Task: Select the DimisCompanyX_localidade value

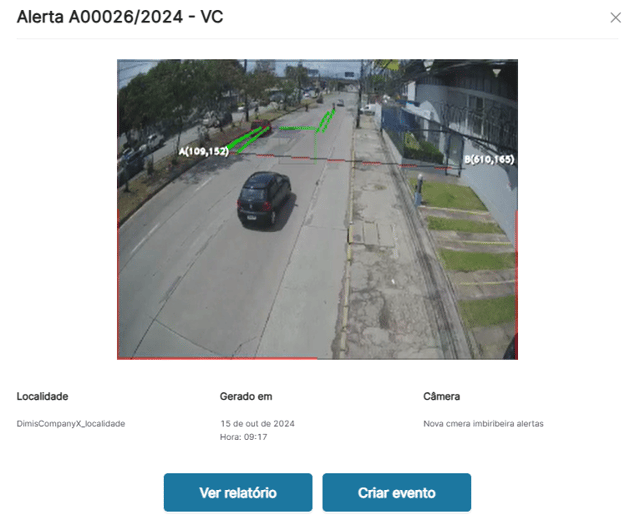Action: 71,424
